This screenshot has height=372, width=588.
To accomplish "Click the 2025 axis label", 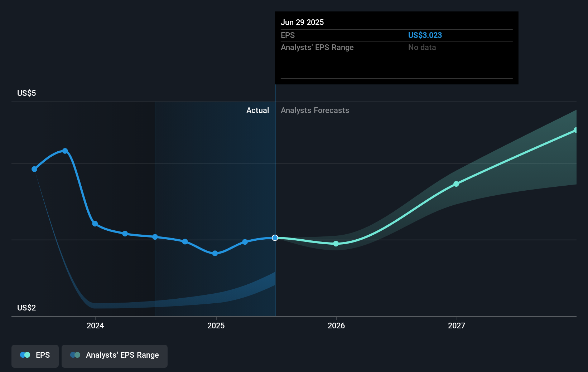I will click(216, 325).
